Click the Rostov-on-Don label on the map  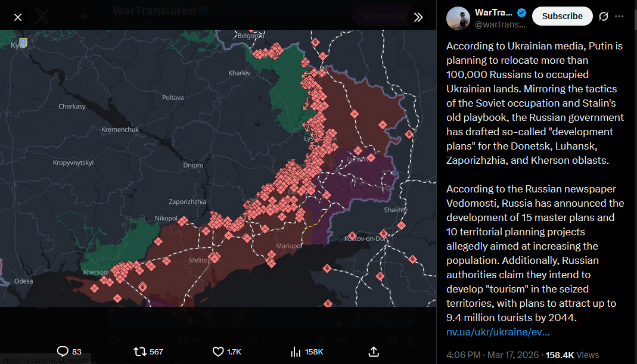click(366, 238)
